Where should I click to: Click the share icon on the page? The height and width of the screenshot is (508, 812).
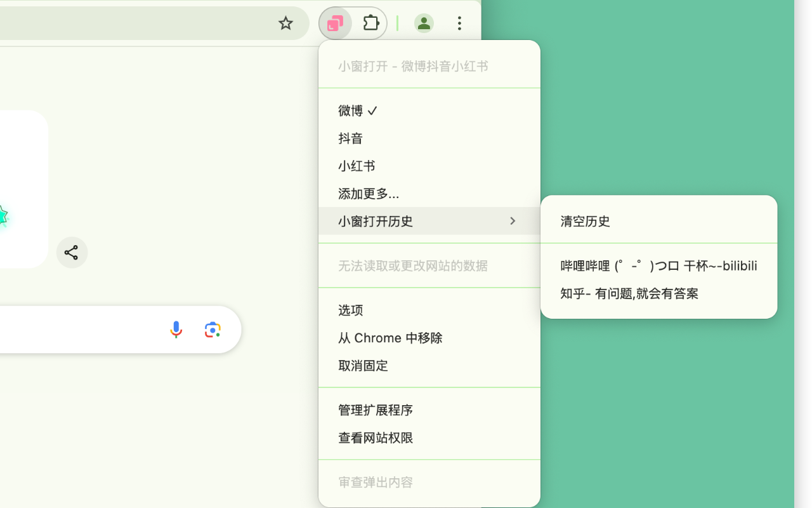[x=72, y=252]
